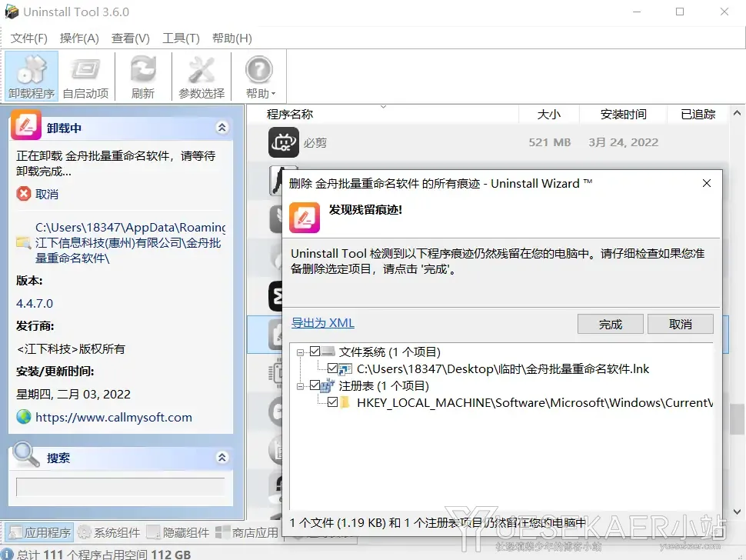746x560 pixels.
Task: Collapse the 文件系统 tree node
Action: 300,352
